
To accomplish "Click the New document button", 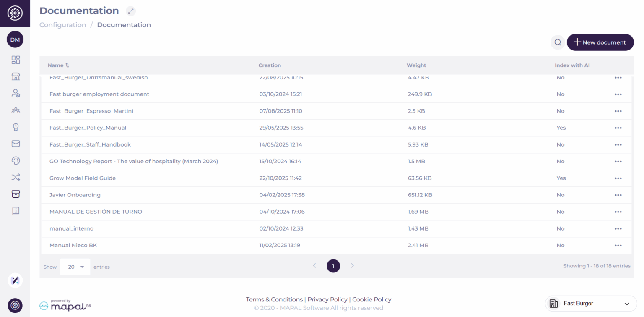I will tap(600, 42).
